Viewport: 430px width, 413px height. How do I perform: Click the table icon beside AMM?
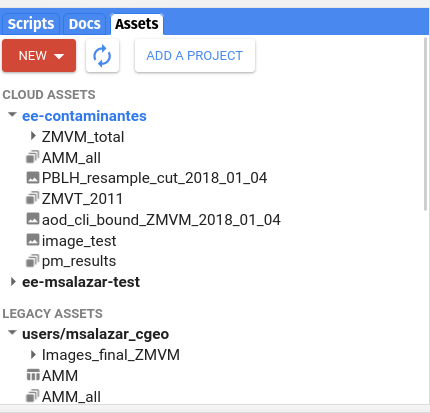pyautogui.click(x=33, y=375)
